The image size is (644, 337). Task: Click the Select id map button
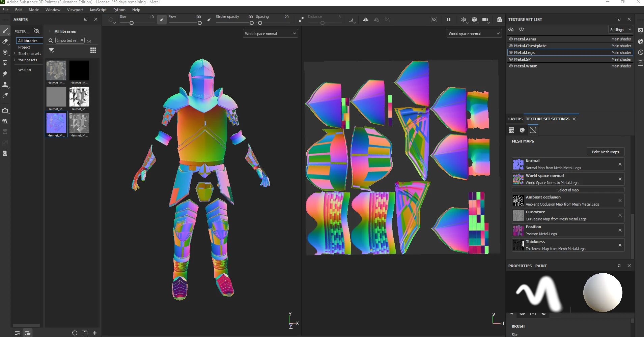click(x=568, y=190)
